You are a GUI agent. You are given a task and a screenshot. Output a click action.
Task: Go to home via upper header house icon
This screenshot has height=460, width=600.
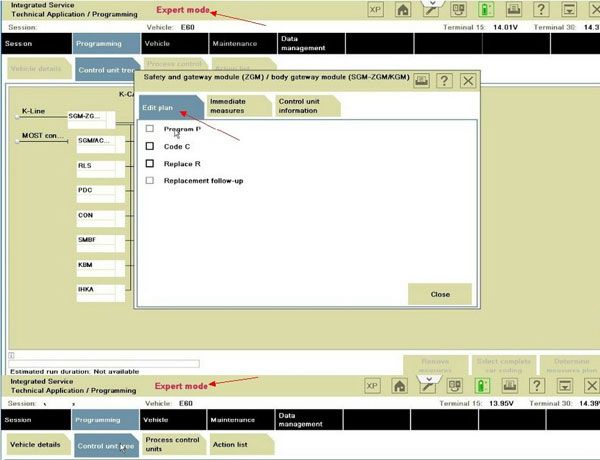[403, 10]
